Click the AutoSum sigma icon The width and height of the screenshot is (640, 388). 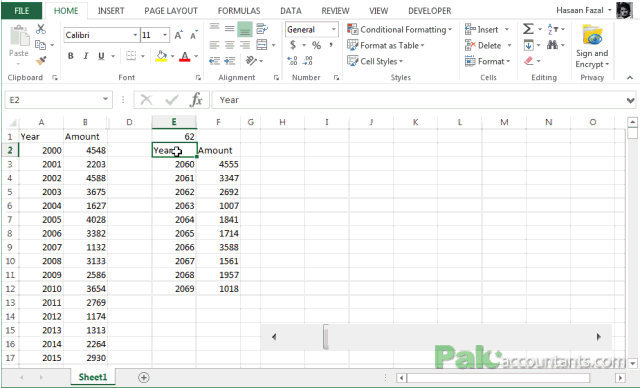pos(528,29)
